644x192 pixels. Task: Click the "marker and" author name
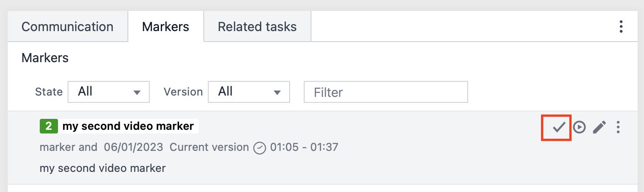[69, 147]
